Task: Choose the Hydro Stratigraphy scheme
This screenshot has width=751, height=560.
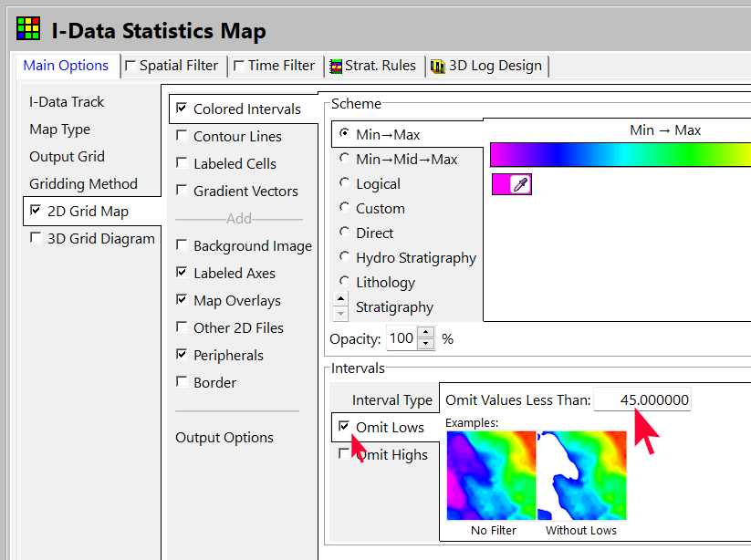Action: tap(344, 258)
